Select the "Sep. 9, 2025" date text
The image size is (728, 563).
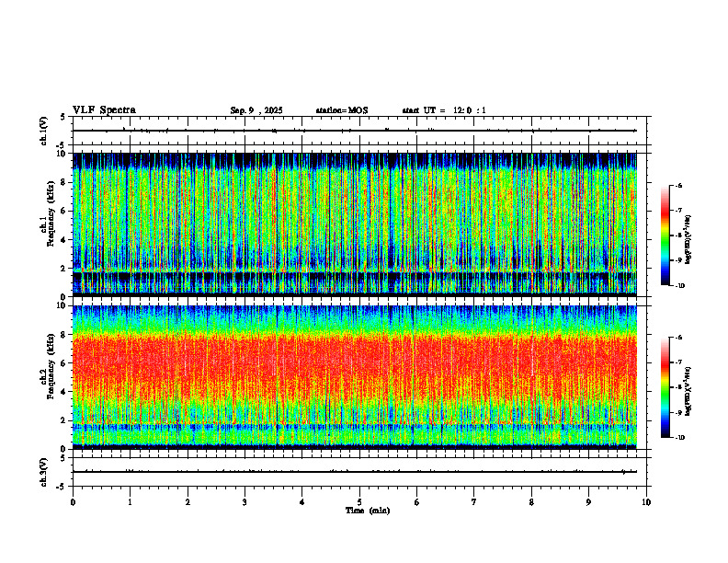256,110
